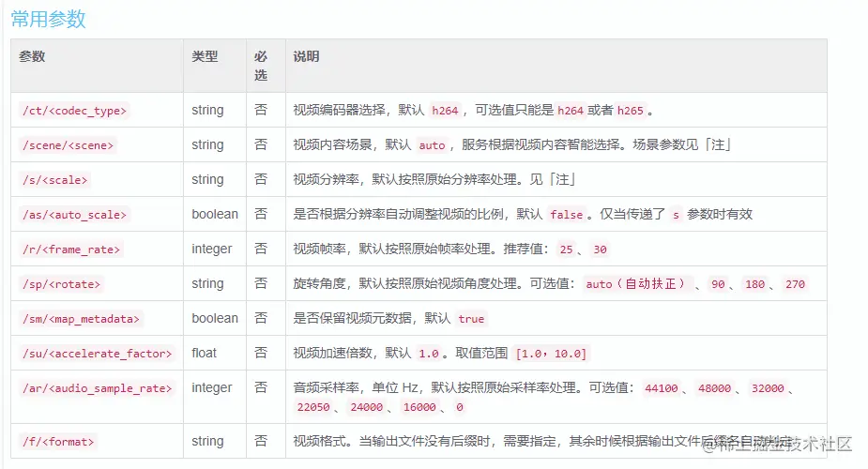The image size is (868, 469).
Task: Click the integer type in audio_sample_rate row
Action: coord(212,387)
